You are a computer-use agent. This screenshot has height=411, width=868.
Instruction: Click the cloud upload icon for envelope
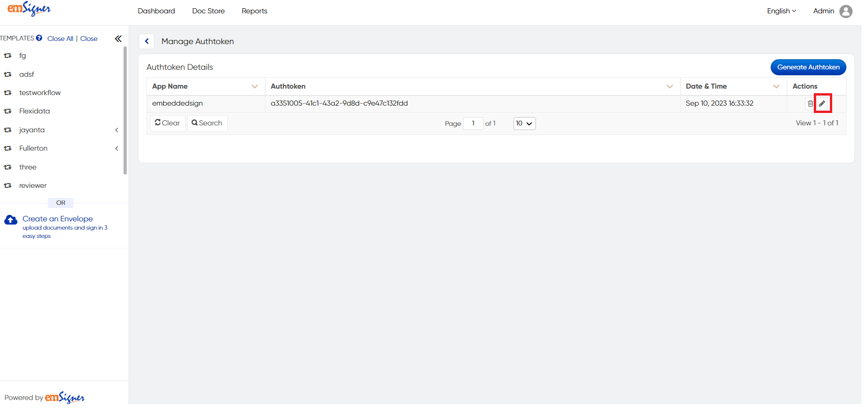click(11, 220)
